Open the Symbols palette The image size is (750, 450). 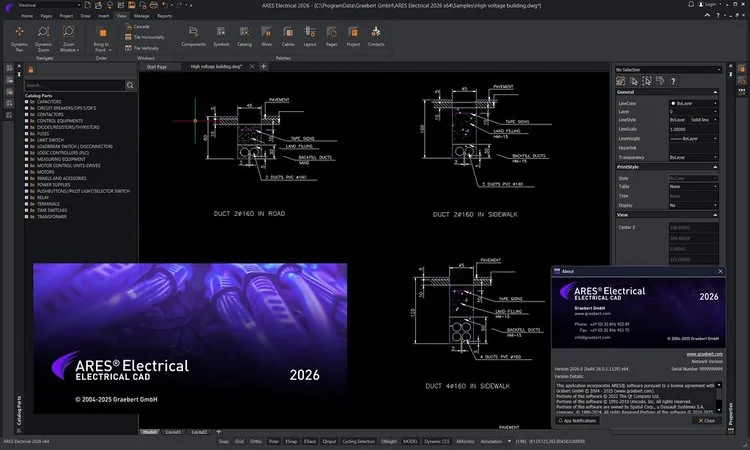coord(221,37)
